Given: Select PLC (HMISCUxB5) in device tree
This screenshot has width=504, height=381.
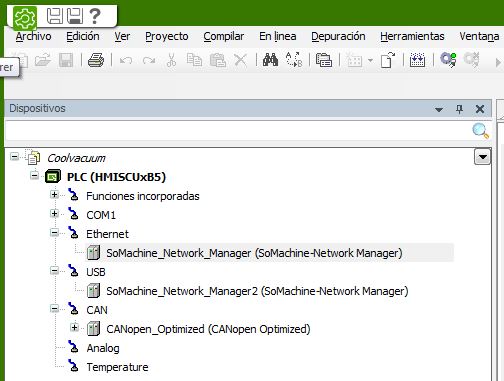Looking at the screenshot, I should (x=116, y=177).
